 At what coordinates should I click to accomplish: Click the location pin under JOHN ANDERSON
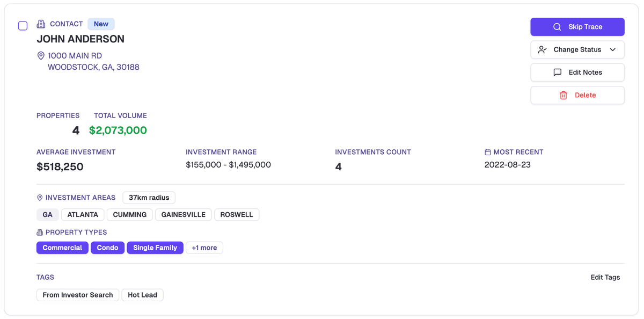click(41, 55)
